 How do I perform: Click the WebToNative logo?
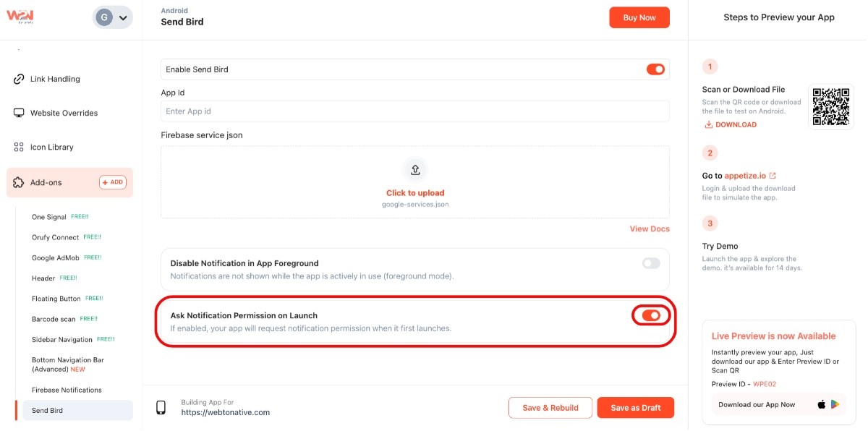(20, 16)
